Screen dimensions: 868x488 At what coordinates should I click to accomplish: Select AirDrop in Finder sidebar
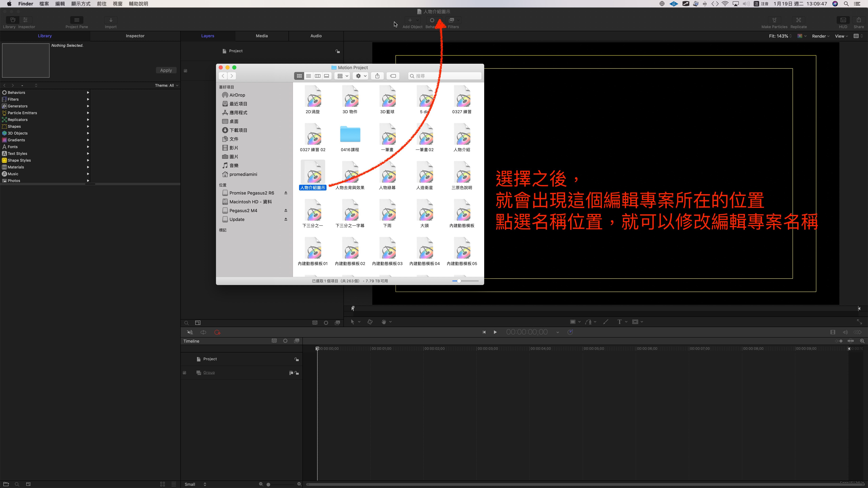coord(237,95)
